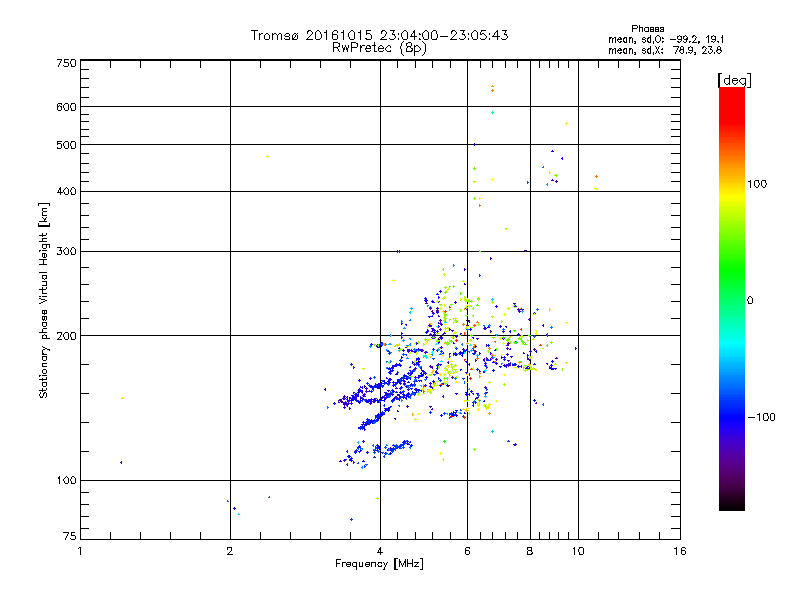Click the '750' y-axis tick label
This screenshot has height=600, width=800.
[x=66, y=63]
